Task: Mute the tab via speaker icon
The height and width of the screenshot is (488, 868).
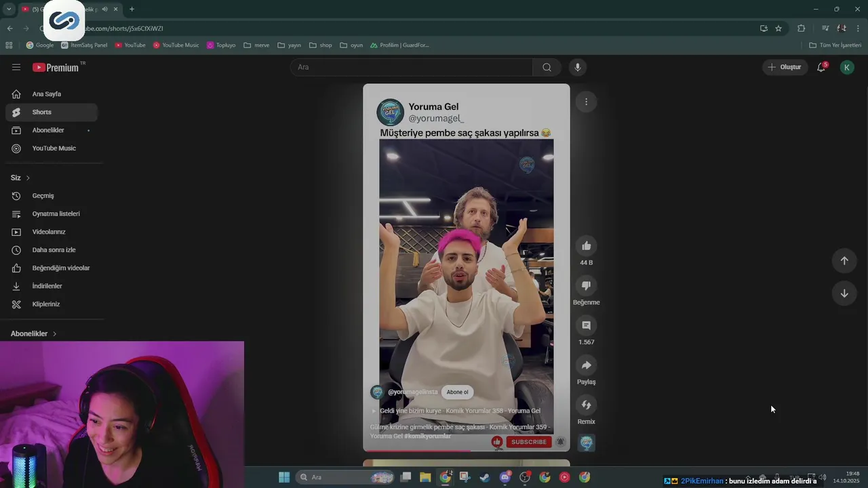Action: coord(104,9)
